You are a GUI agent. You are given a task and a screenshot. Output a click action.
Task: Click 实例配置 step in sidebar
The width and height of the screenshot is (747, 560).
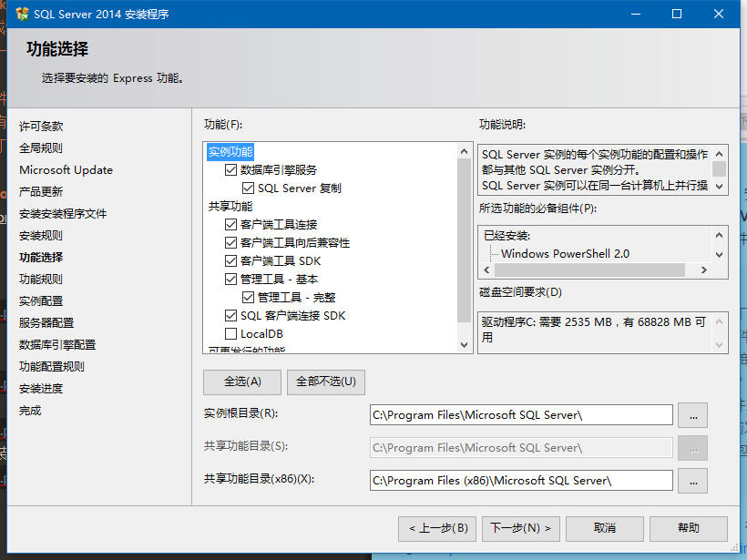[x=41, y=301]
